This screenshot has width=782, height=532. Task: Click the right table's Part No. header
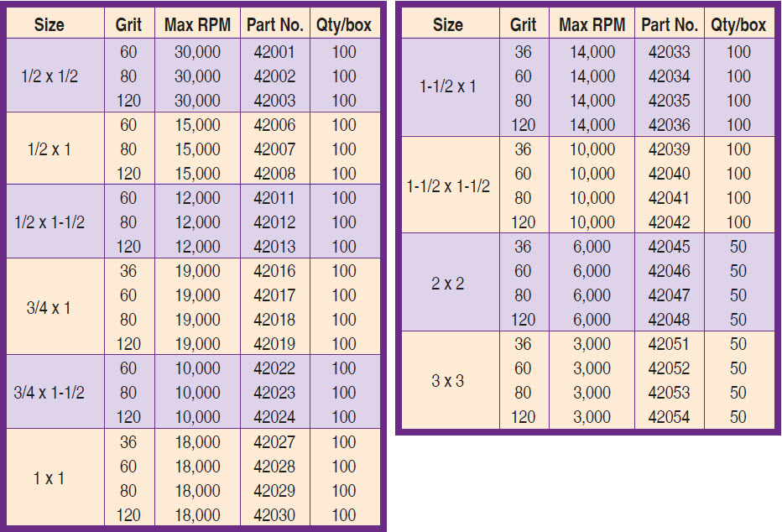[x=669, y=25]
